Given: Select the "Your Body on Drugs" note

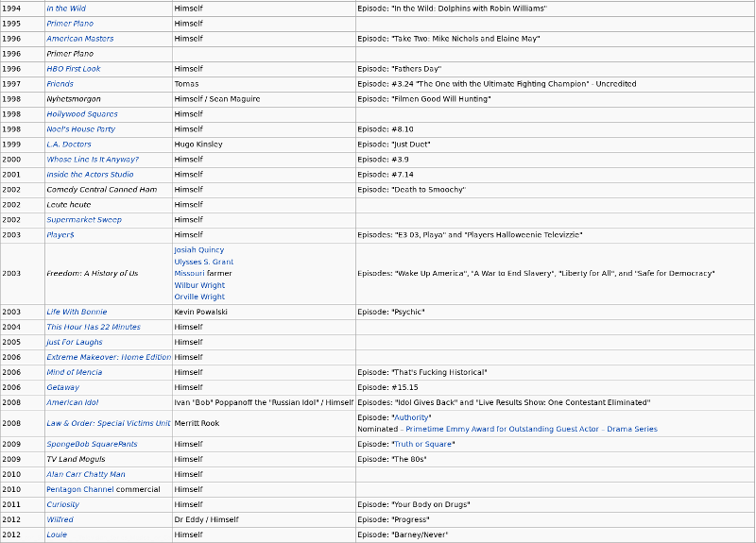Looking at the screenshot, I should (x=414, y=504).
